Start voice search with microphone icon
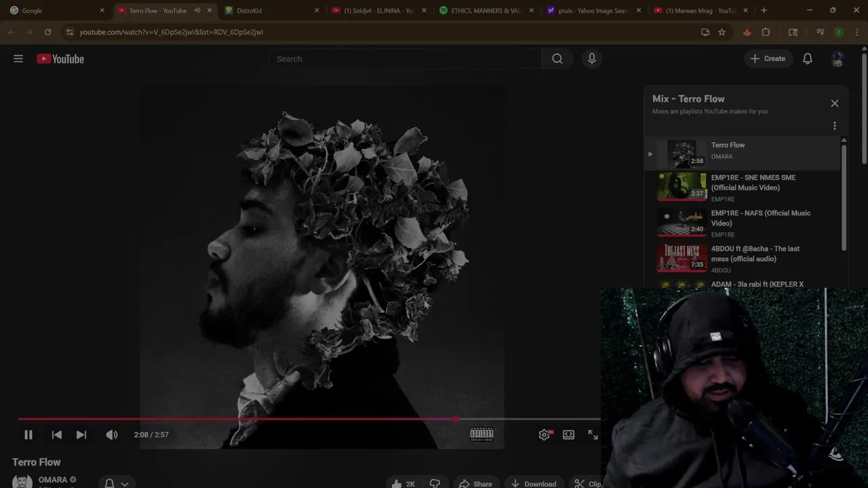Screen dimensions: 868x488 [592, 59]
